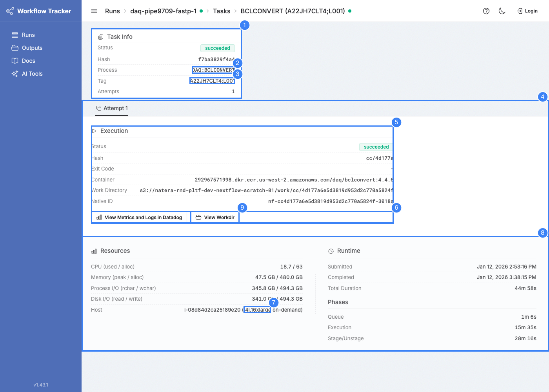Click Process I/O value 345.8 GB / 494.3 GB
The height and width of the screenshot is (392, 549).
pyautogui.click(x=277, y=288)
